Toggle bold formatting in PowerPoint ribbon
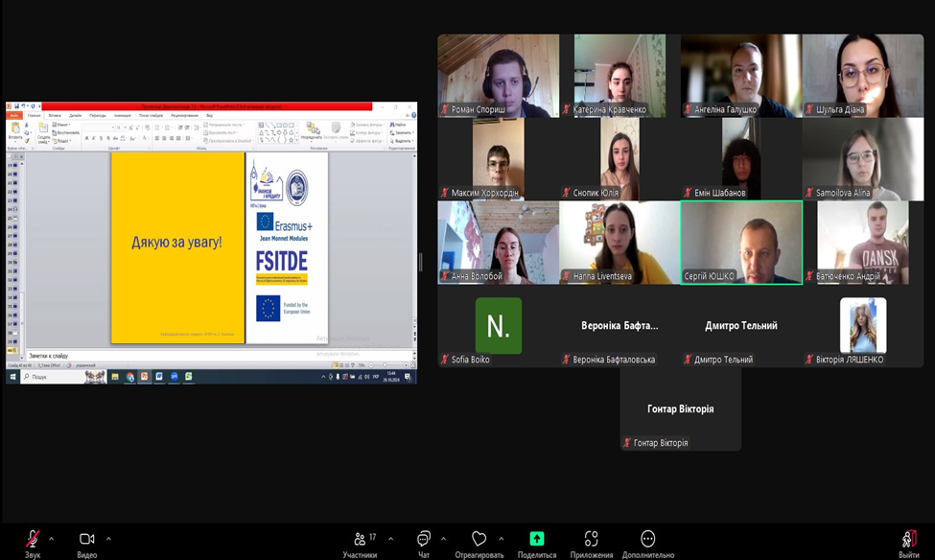Screen dimensions: 935x560 pyautogui.click(x=86, y=138)
